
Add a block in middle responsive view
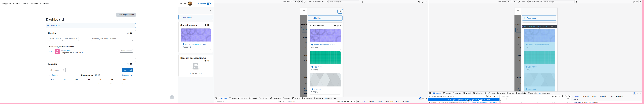(x=325, y=18)
